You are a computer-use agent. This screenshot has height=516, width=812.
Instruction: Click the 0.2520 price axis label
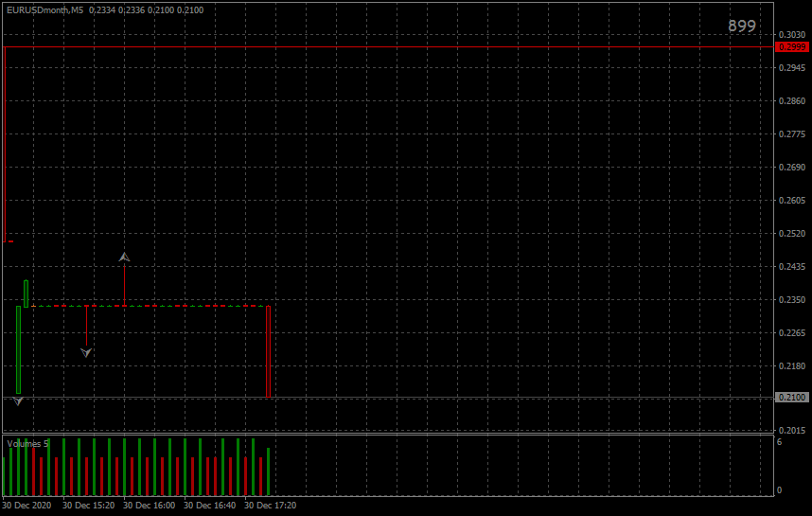point(792,234)
